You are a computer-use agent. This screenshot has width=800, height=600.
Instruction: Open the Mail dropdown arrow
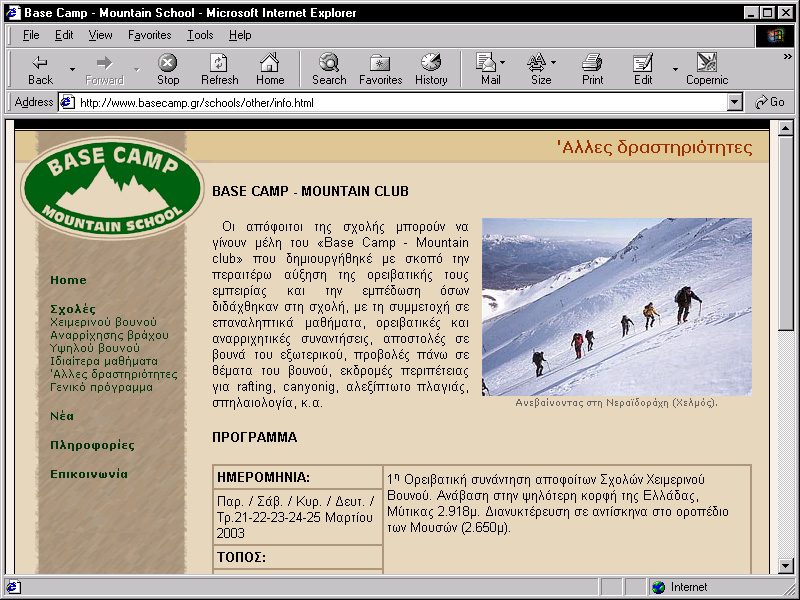(x=503, y=62)
